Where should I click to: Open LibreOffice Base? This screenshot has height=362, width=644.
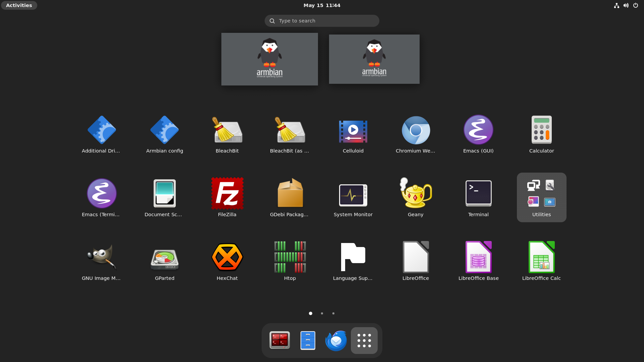pos(478,261)
